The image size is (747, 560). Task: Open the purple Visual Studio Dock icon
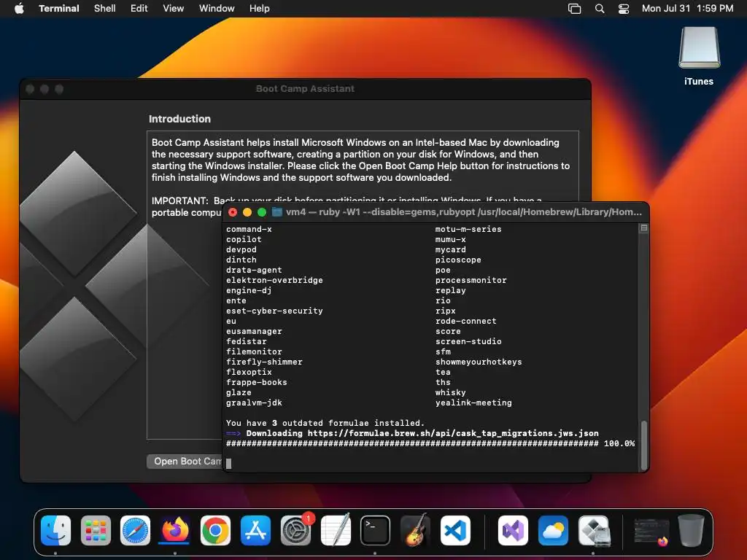point(513,531)
